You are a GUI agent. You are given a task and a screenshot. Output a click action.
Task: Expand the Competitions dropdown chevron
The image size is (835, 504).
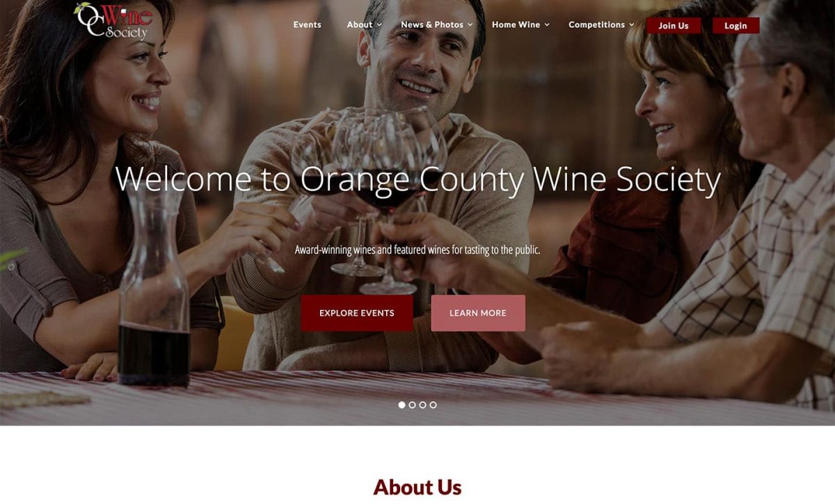pyautogui.click(x=632, y=25)
